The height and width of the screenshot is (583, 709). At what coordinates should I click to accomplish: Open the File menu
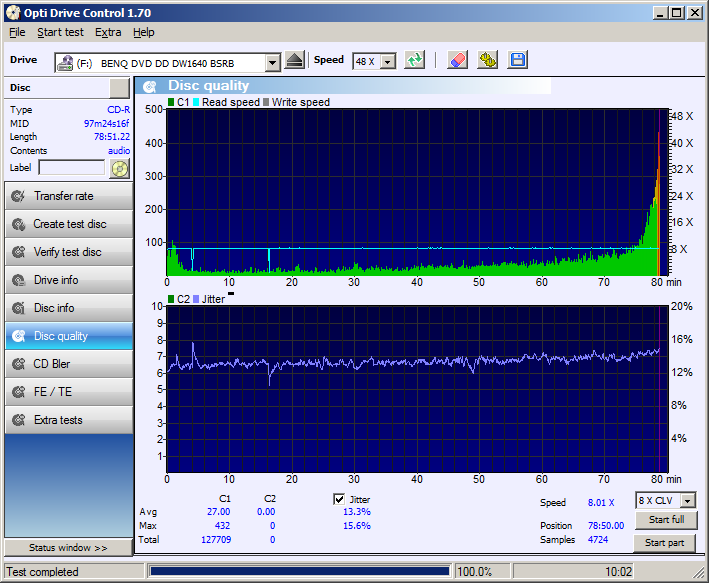click(17, 33)
